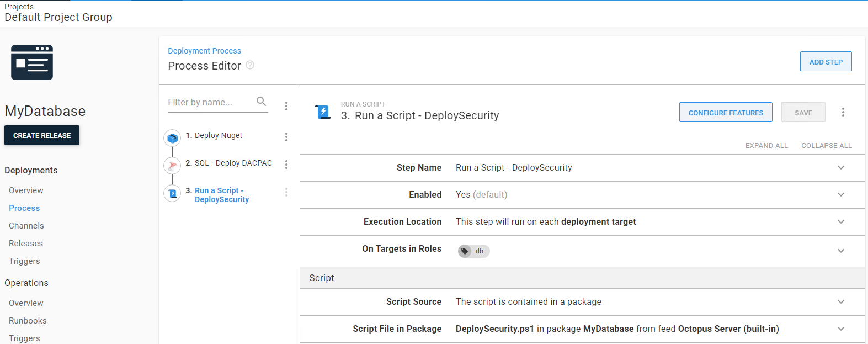The width and height of the screenshot is (868, 344).
Task: Expand the Step Name section
Action: [x=841, y=168]
